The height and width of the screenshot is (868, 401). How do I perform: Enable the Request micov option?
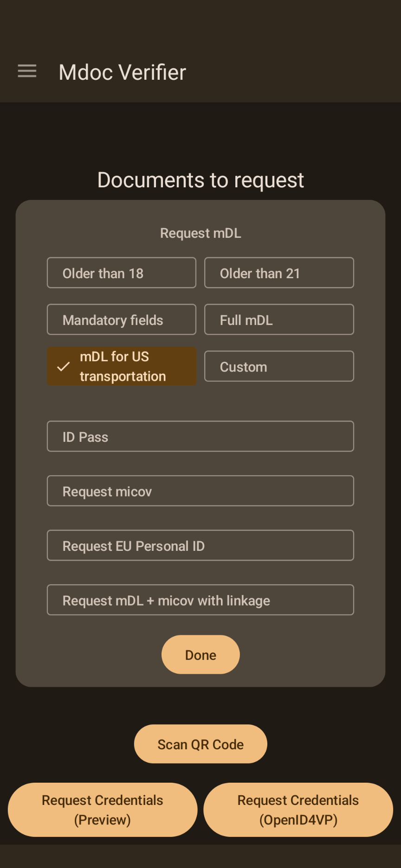tap(200, 491)
